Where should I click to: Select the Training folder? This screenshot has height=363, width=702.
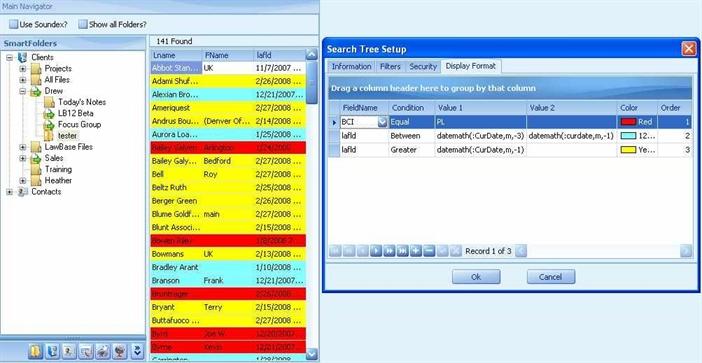[x=58, y=169]
